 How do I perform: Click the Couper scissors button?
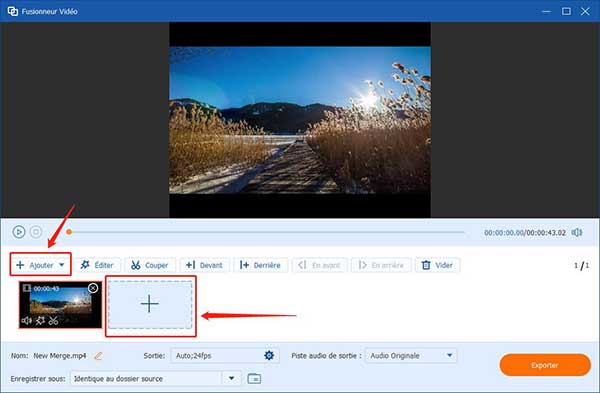pos(150,265)
